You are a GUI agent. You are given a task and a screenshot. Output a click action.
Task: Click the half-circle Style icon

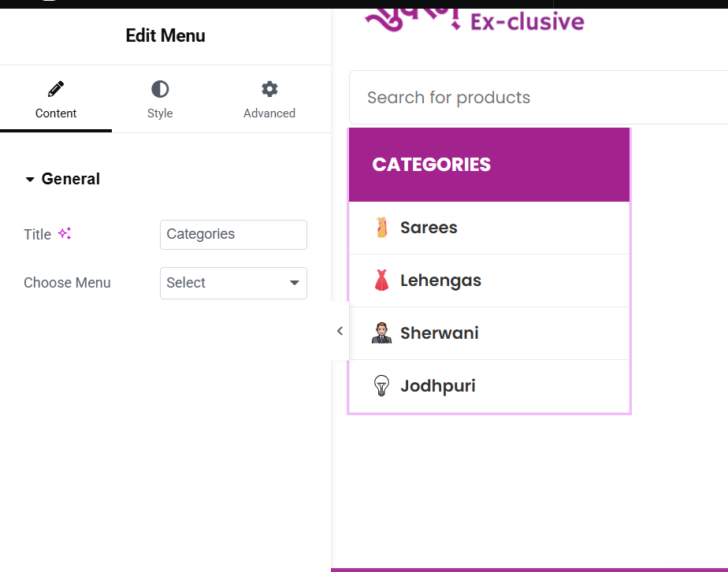coord(160,89)
